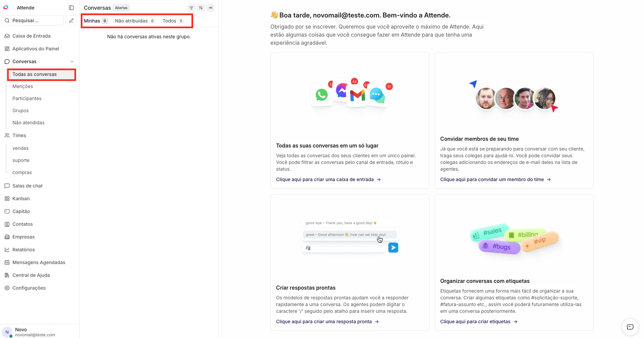Click the Empresas building icon
644x338 pixels.
coord(7,237)
